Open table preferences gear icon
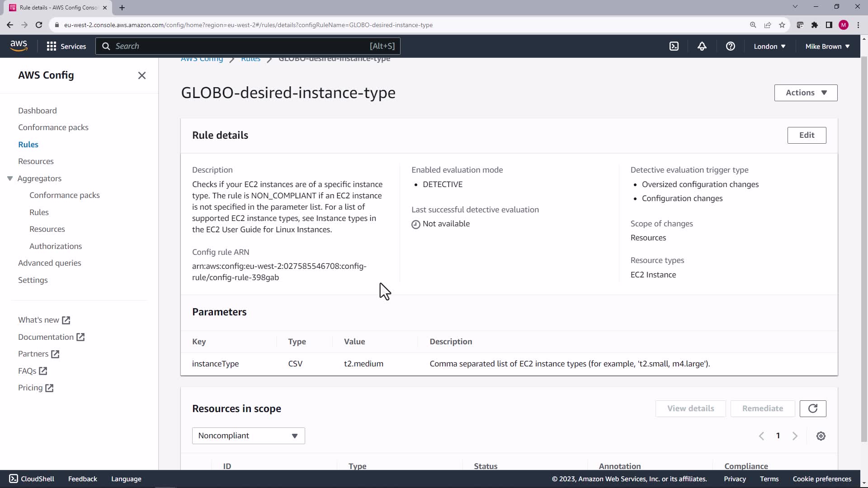The width and height of the screenshot is (868, 488). pos(821,436)
